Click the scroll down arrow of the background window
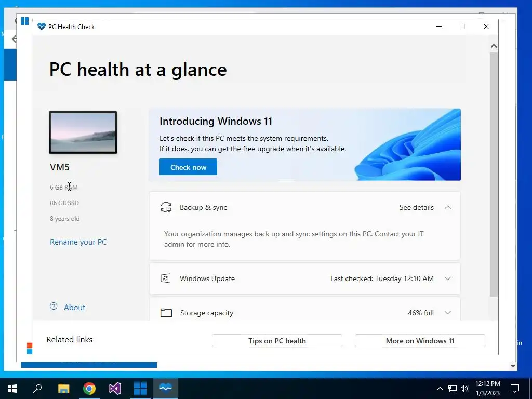Viewport: 532px width, 399px height. click(x=513, y=366)
